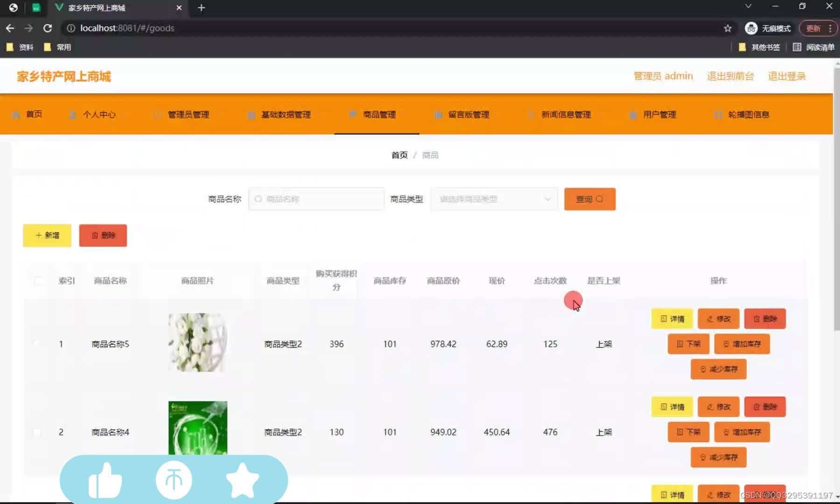Click 减少库存 for 商品名称5

point(719,369)
